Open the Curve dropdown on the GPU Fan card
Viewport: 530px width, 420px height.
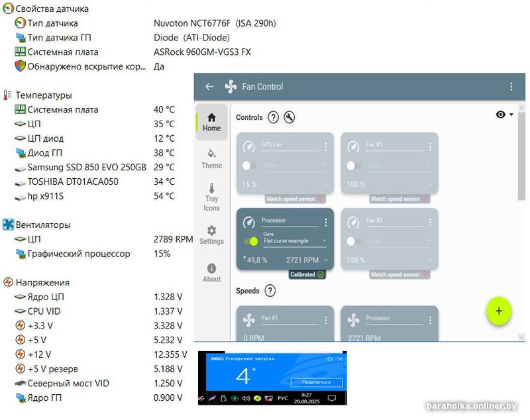[x=295, y=166]
